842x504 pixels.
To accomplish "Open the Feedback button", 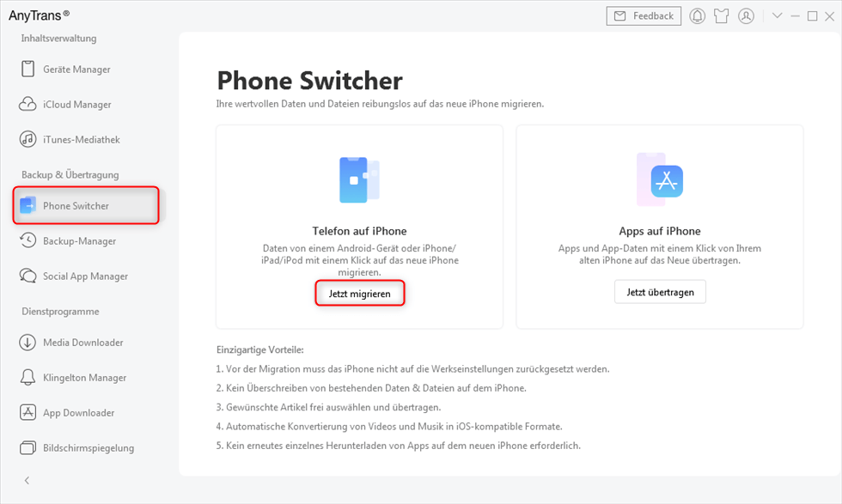I will click(644, 15).
